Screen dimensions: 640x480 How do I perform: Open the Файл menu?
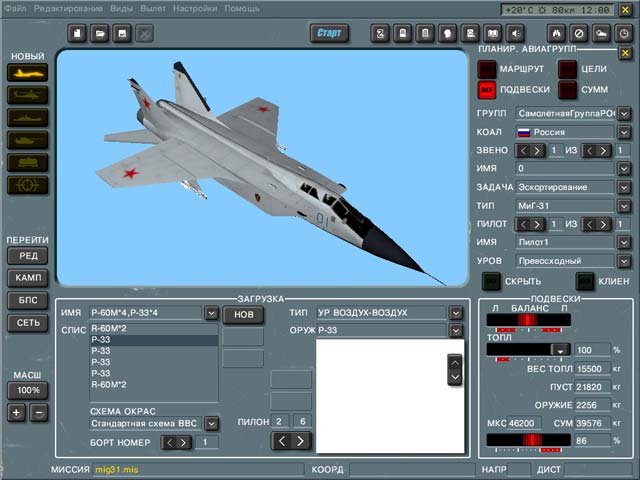point(15,9)
